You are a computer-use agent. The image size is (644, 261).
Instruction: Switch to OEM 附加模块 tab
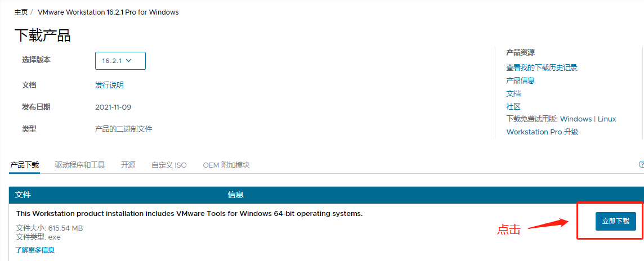click(226, 165)
